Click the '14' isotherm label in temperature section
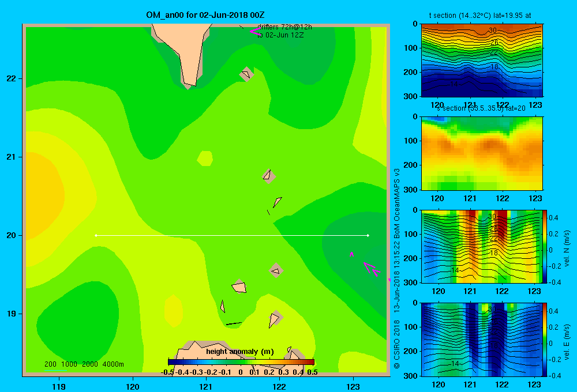The image size is (577, 392). coord(454,85)
